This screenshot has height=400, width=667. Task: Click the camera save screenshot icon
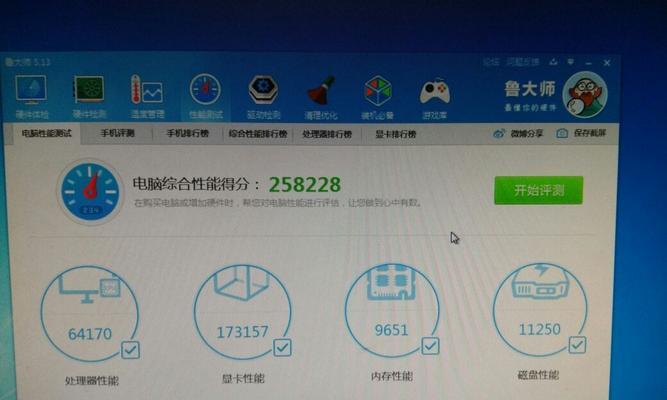562,134
